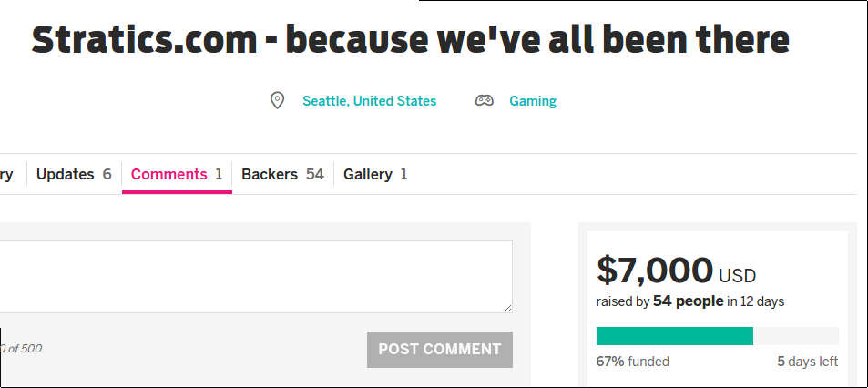Open the Backers tab
The image size is (868, 388).
tap(282, 174)
